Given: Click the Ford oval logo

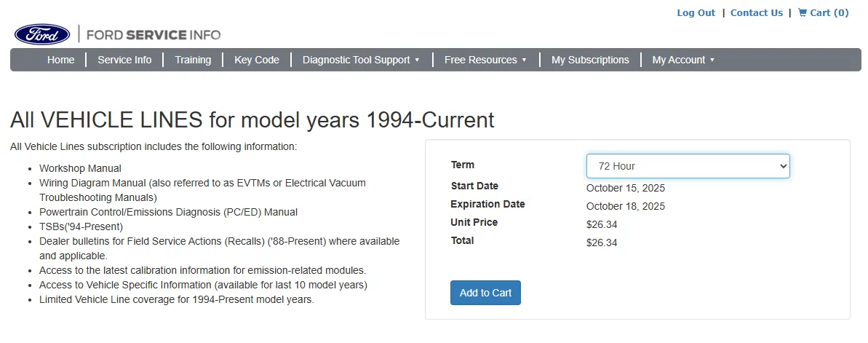Looking at the screenshot, I should pos(42,34).
